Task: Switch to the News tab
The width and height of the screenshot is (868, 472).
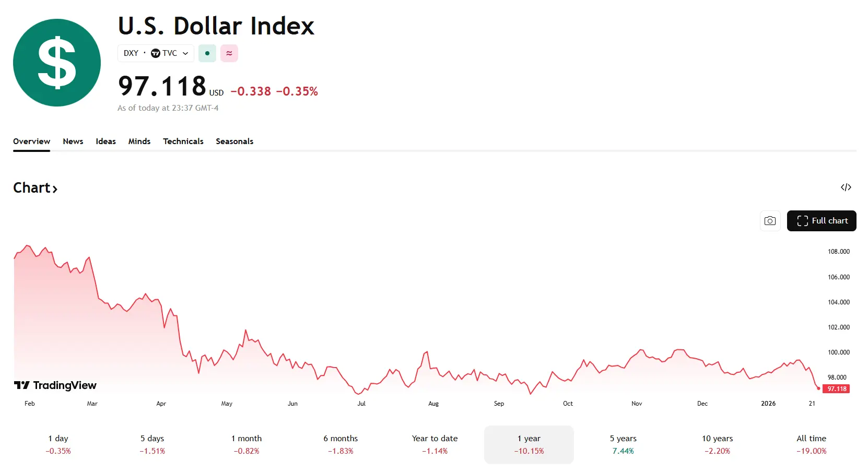Action: [x=73, y=141]
